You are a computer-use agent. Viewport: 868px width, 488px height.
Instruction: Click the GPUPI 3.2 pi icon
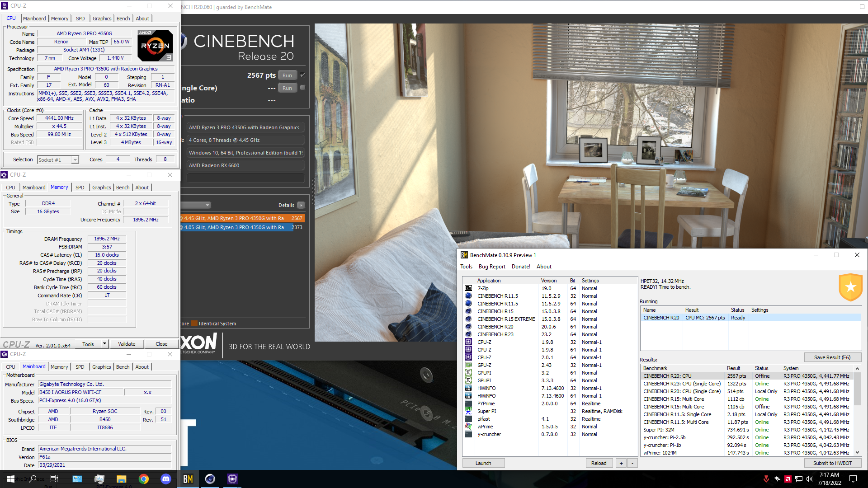pyautogui.click(x=468, y=373)
